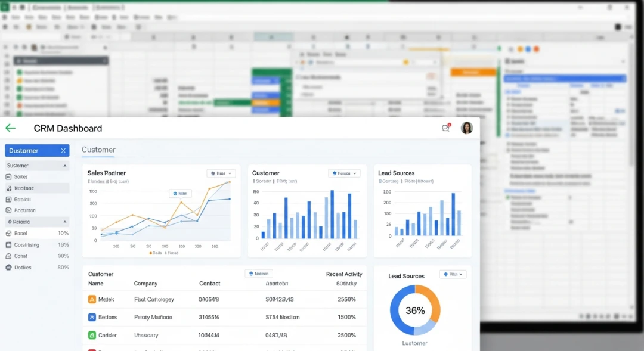Click the profile avatar in the header
Screen dimensions: 644x351
click(467, 128)
